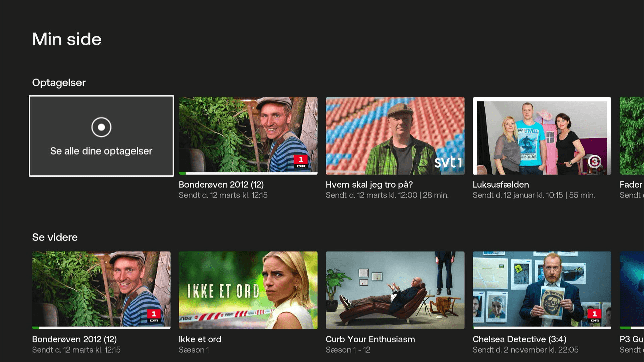Screen dimensions: 644x362
Task: Click progress bar under Chelsea Detective
Action: (x=542, y=328)
